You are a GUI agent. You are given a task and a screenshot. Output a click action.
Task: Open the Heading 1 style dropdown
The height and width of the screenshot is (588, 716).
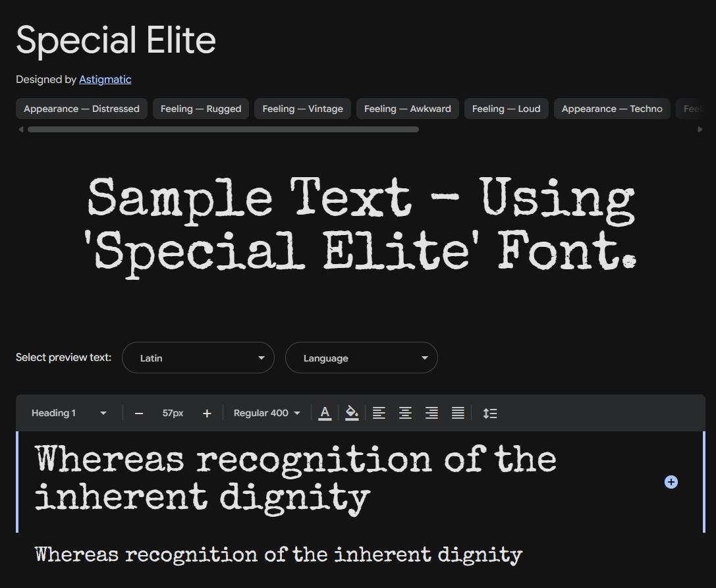click(x=69, y=413)
